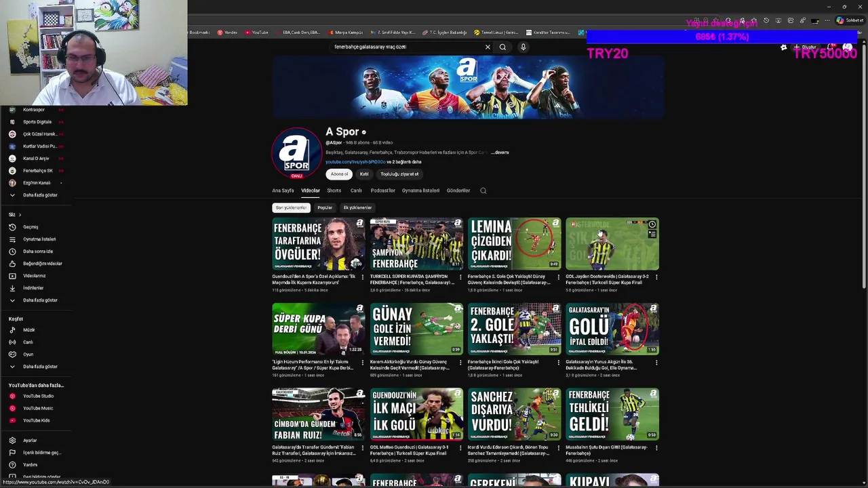Open more options for 'Musaba'nın Şutu' video
This screenshot has height=488, width=868.
click(656, 448)
